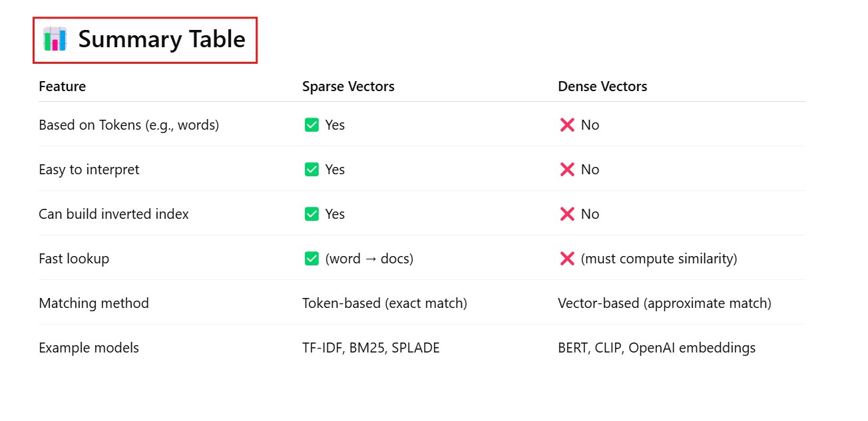Select the Dense Vectors column header

click(x=602, y=86)
